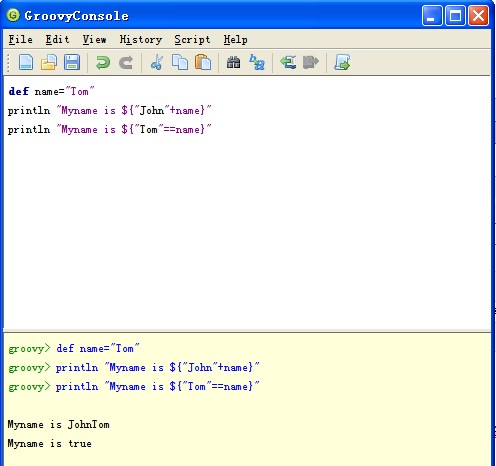The image size is (496, 466).
Task: Click the 'def name="Tom"' editor line
Action: tap(51, 91)
